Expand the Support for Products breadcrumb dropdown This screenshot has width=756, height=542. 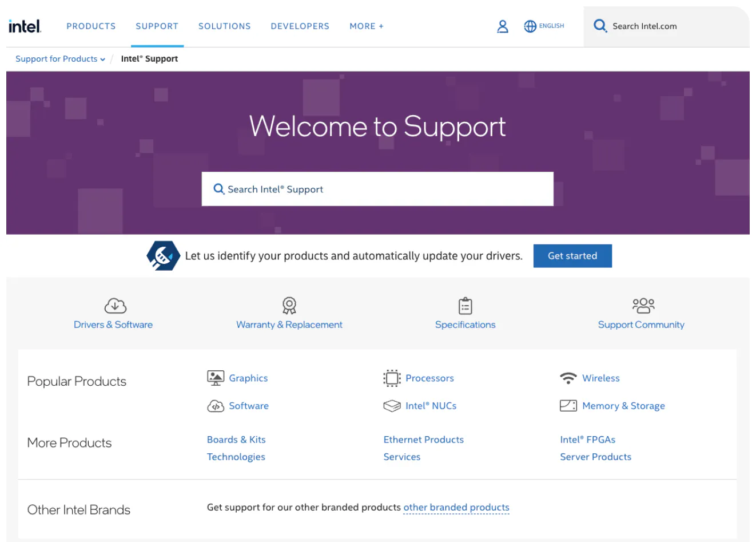[60, 59]
